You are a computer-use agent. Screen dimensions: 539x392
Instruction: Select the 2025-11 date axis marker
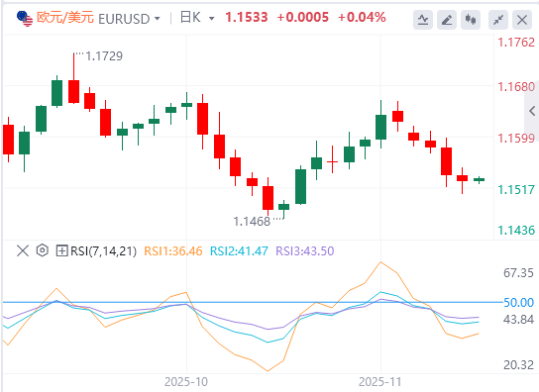point(379,382)
